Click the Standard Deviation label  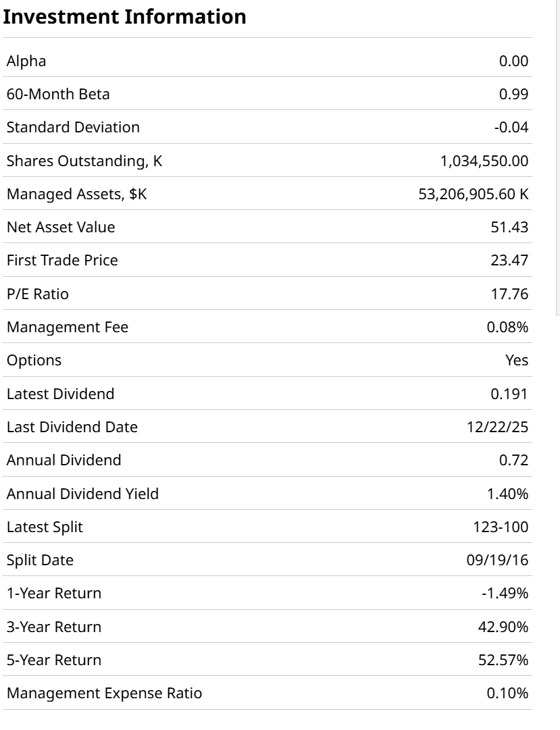click(x=73, y=127)
